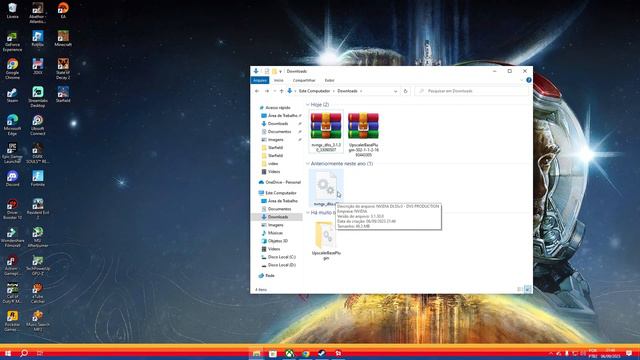Select the State of Decay 2 shortcut
Screen dimensions: 640x360
pyautogui.click(x=63, y=69)
